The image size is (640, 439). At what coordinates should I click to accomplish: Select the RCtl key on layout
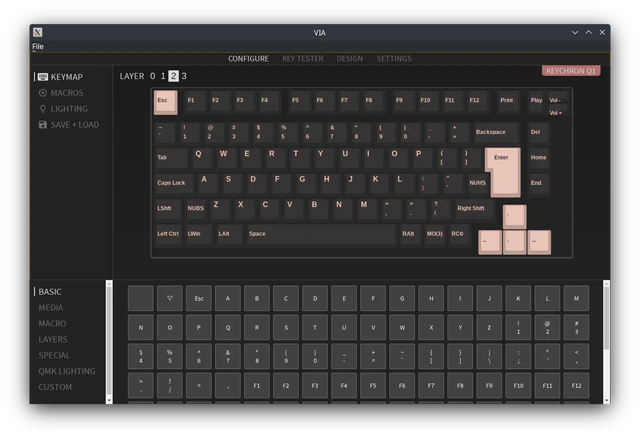tap(459, 235)
